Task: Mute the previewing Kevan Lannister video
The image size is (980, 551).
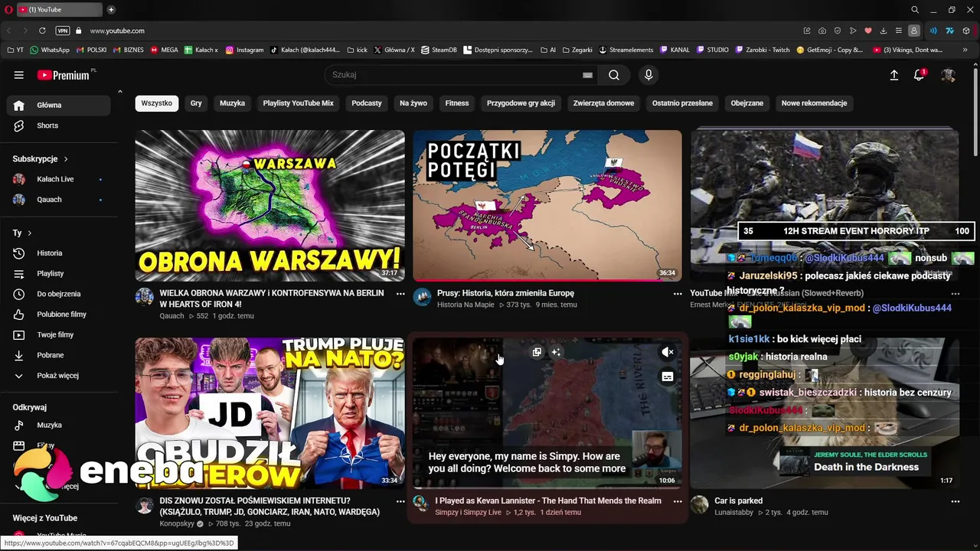Action: 668,352
